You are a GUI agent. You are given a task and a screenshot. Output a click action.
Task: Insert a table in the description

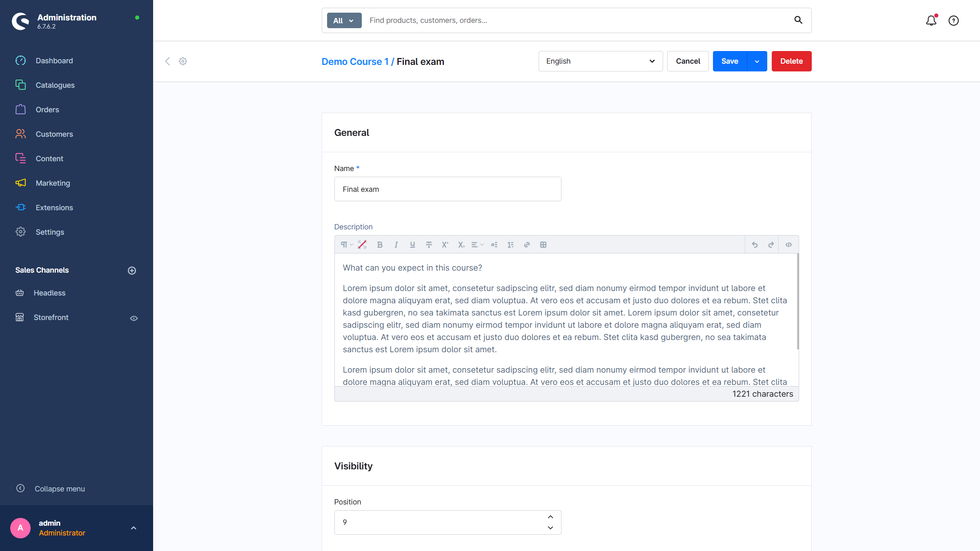pos(543,245)
